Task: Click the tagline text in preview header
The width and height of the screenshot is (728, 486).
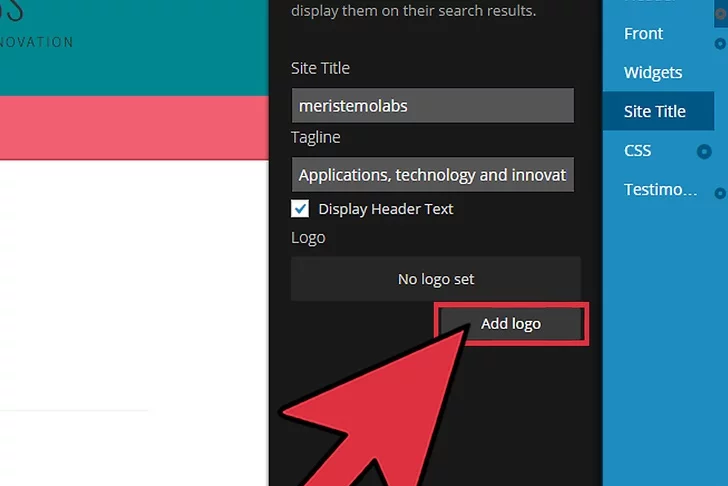Action: pos(37,42)
